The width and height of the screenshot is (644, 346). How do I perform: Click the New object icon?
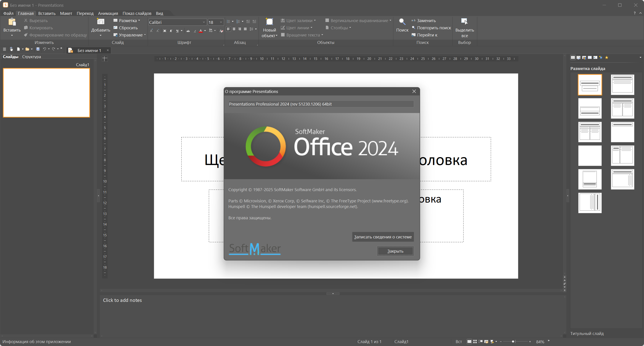point(269,22)
